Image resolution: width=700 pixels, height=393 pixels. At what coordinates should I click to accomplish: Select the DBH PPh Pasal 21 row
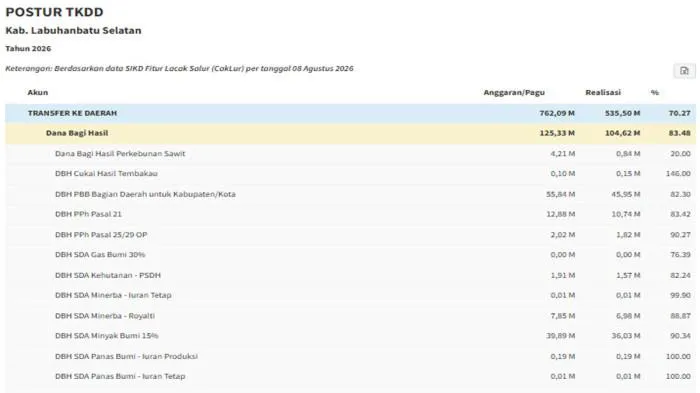350,214
